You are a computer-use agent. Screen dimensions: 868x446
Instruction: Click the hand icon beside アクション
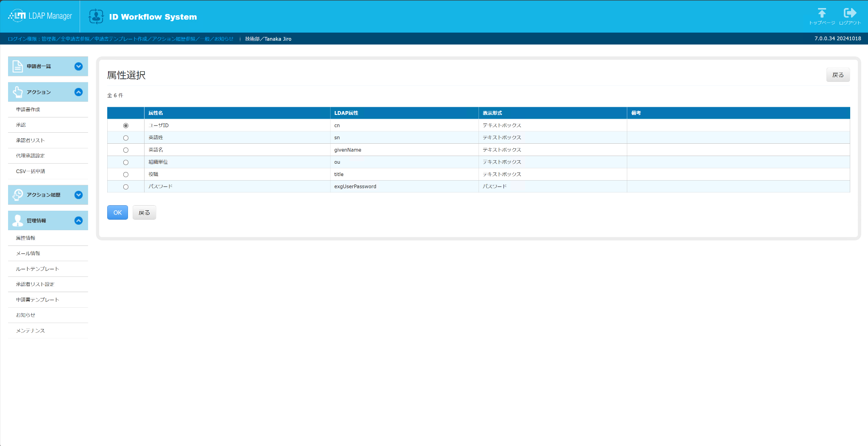tap(18, 92)
